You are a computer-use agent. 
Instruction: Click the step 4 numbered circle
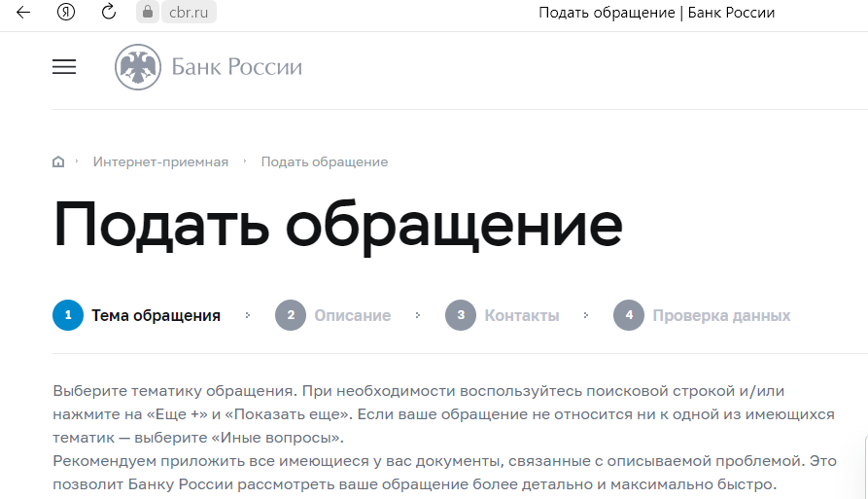click(x=629, y=315)
